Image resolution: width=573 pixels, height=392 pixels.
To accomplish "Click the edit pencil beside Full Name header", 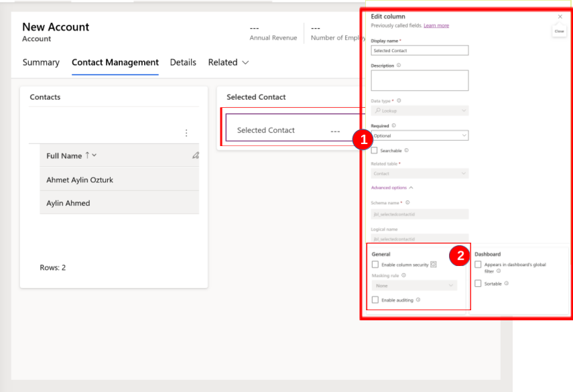I will coord(196,155).
